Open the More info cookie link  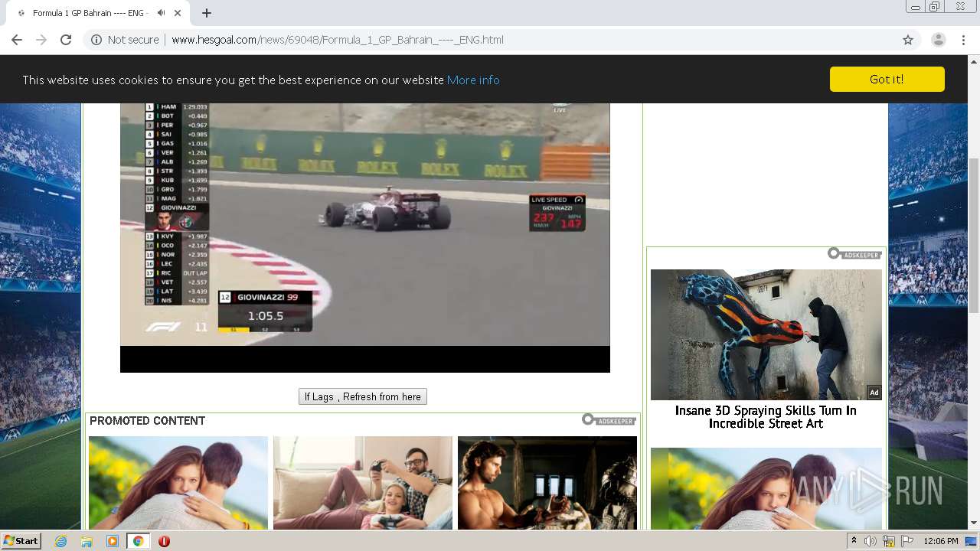pos(473,80)
